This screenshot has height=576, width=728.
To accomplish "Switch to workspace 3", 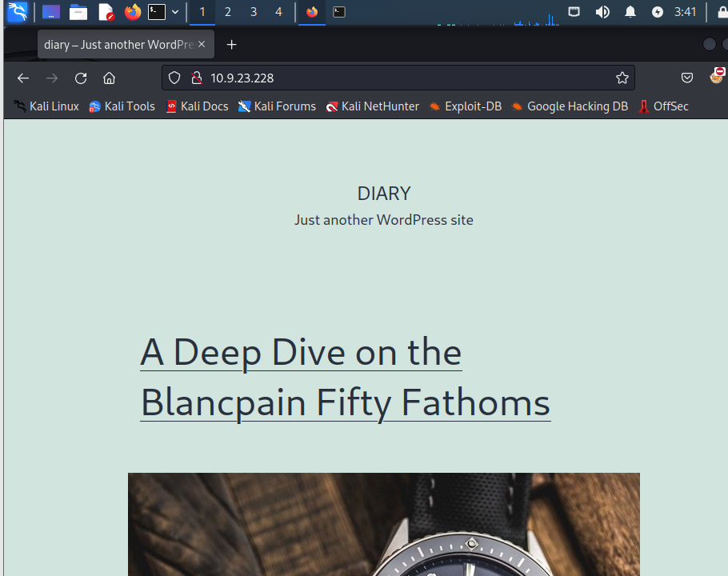I will click(253, 12).
